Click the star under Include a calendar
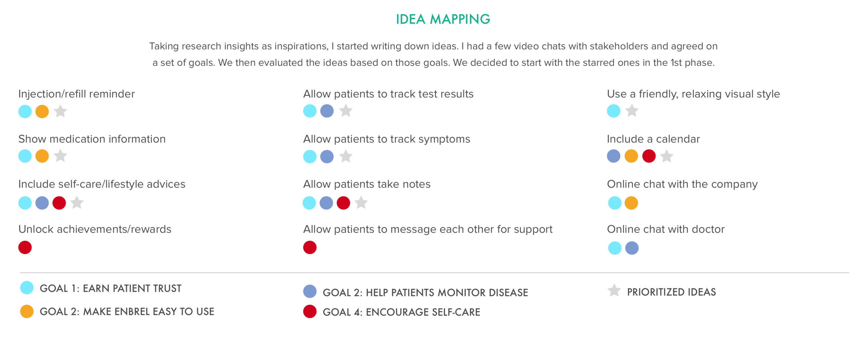Viewport: 868px width, 337px height. 667,156
